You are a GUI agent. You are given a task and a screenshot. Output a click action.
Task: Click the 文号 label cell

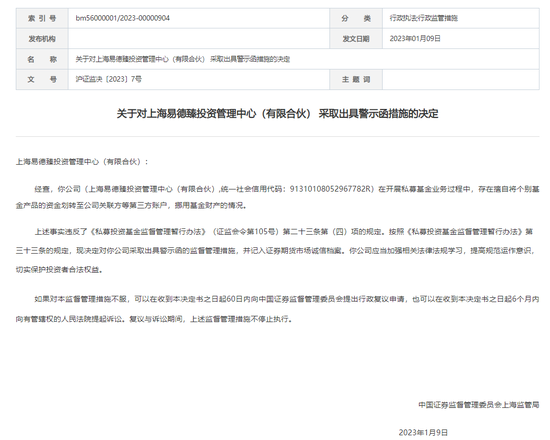pyautogui.click(x=42, y=79)
